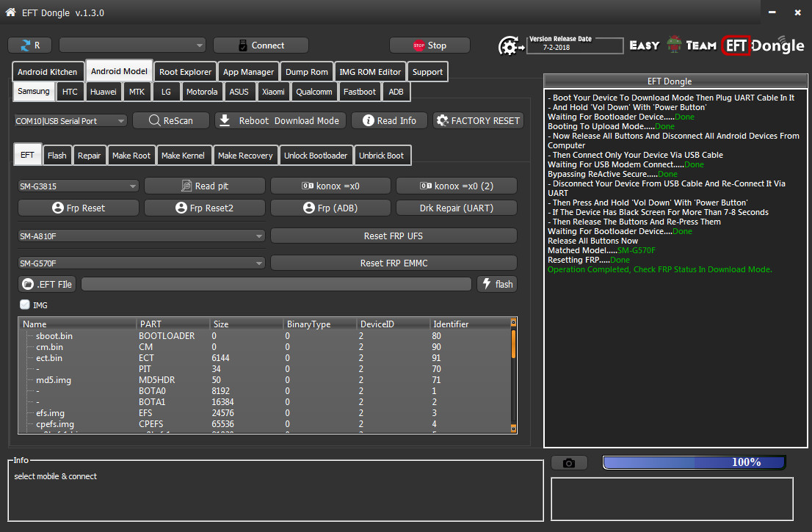Switch to the App Manager tab

click(249, 72)
